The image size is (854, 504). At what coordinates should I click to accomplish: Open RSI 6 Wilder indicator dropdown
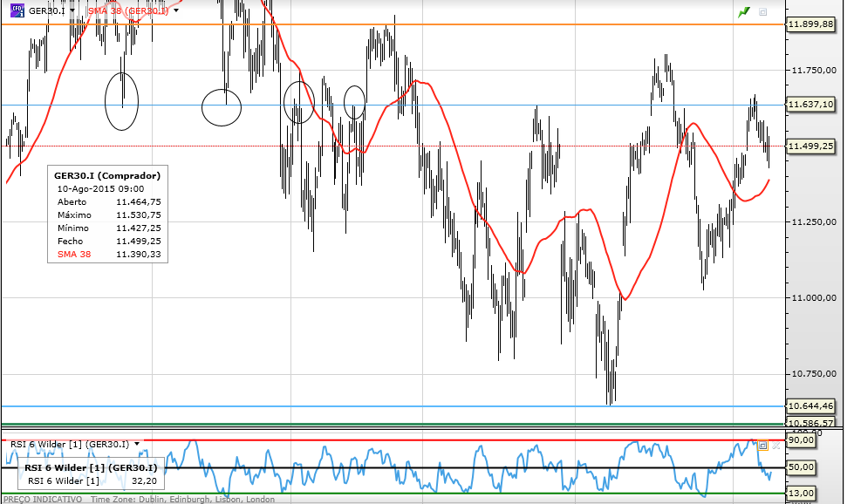[137, 444]
